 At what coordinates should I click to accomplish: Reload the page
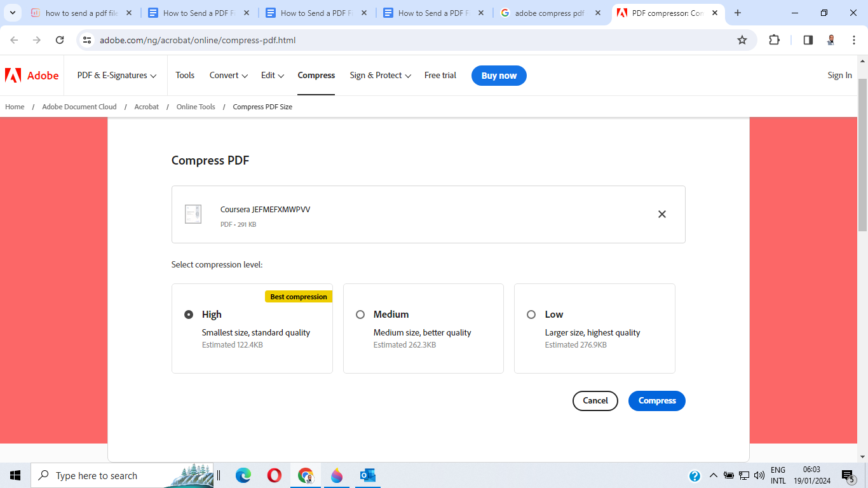(x=60, y=40)
